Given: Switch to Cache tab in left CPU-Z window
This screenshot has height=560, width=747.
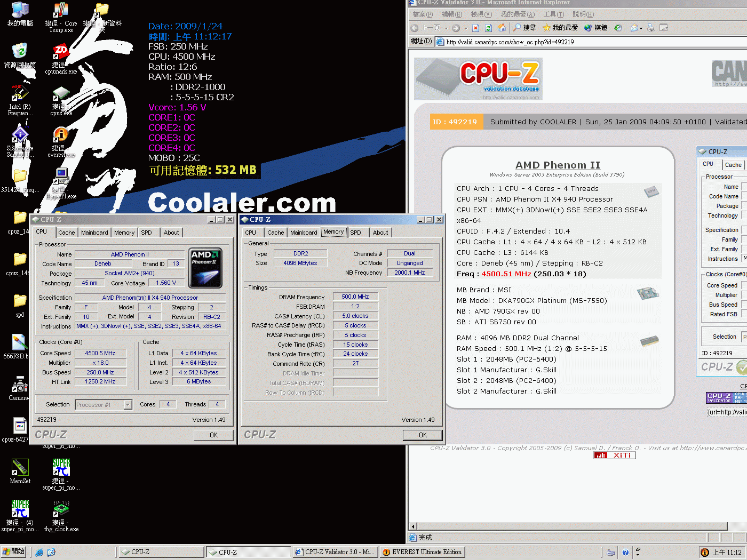Looking at the screenshot, I should (x=67, y=233).
